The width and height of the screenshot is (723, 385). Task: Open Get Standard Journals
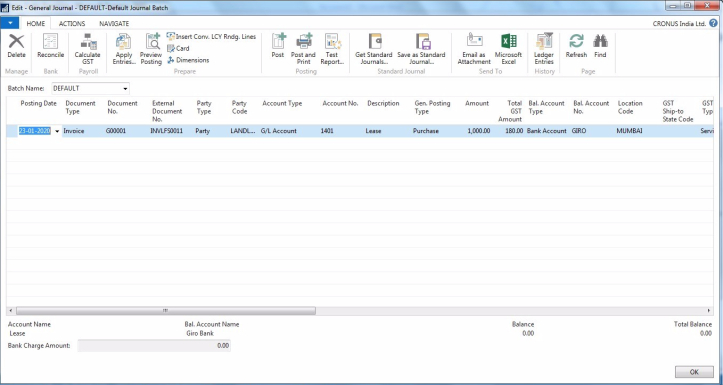click(374, 49)
